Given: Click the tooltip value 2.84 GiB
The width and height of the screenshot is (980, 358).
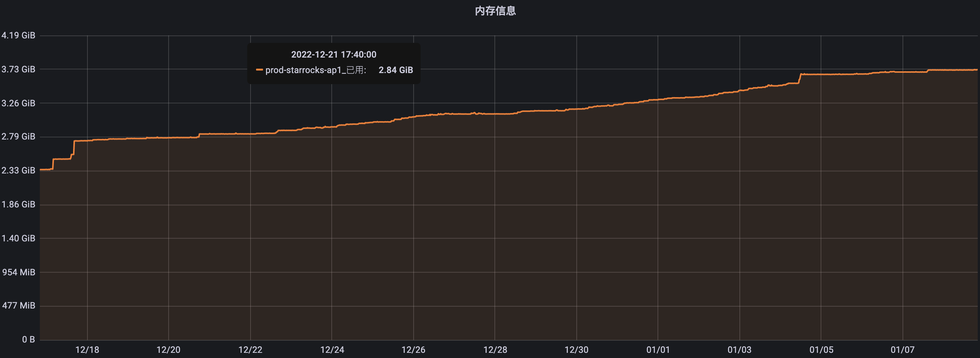Looking at the screenshot, I should [x=396, y=70].
